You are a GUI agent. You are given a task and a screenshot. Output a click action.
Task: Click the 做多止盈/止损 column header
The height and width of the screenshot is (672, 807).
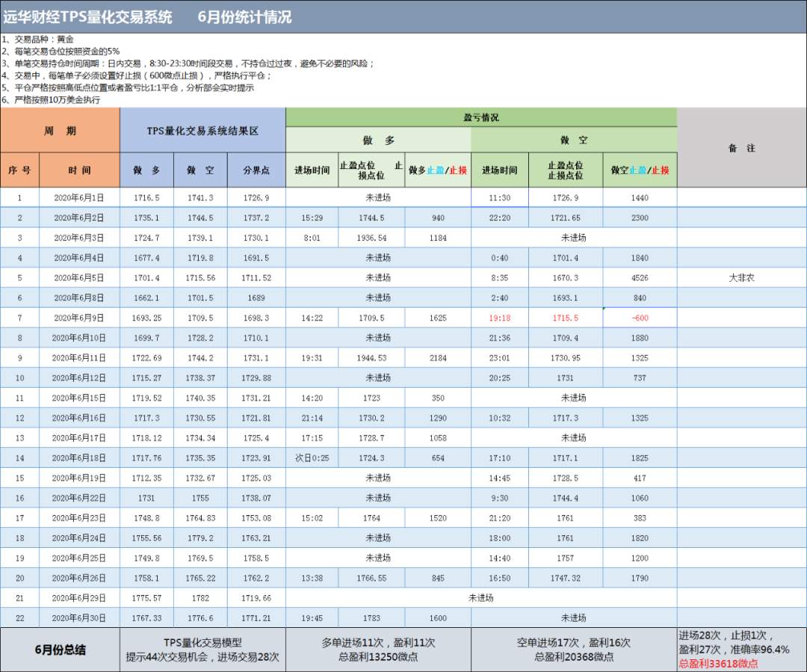[x=438, y=170]
